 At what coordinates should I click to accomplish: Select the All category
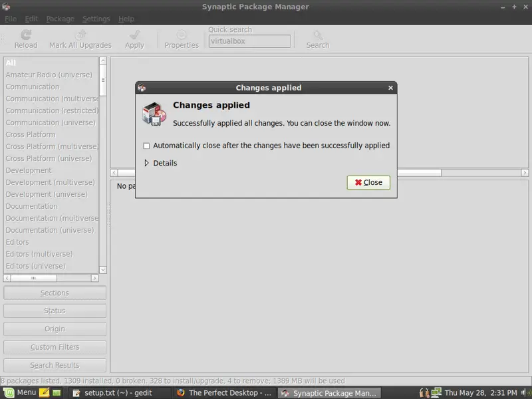(51, 63)
